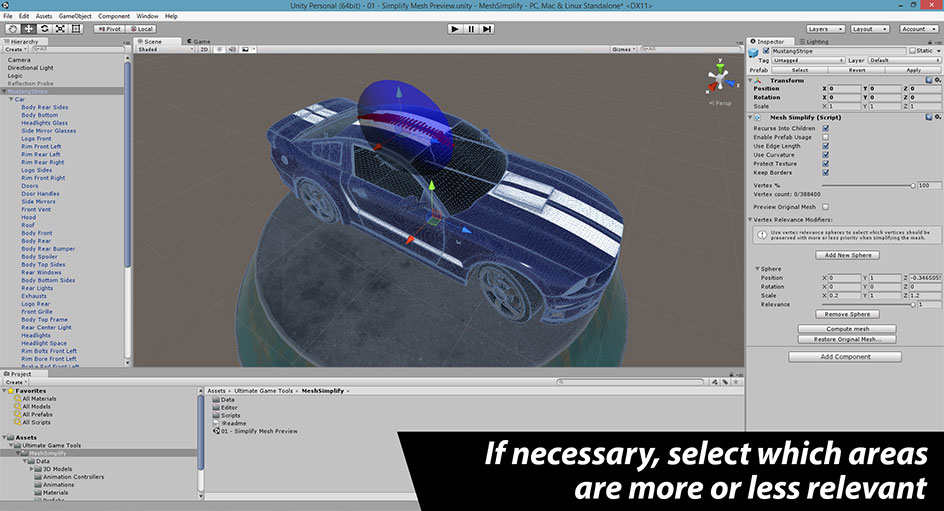The image size is (944, 511).
Task: Click Add New Sphere button
Action: coord(848,255)
